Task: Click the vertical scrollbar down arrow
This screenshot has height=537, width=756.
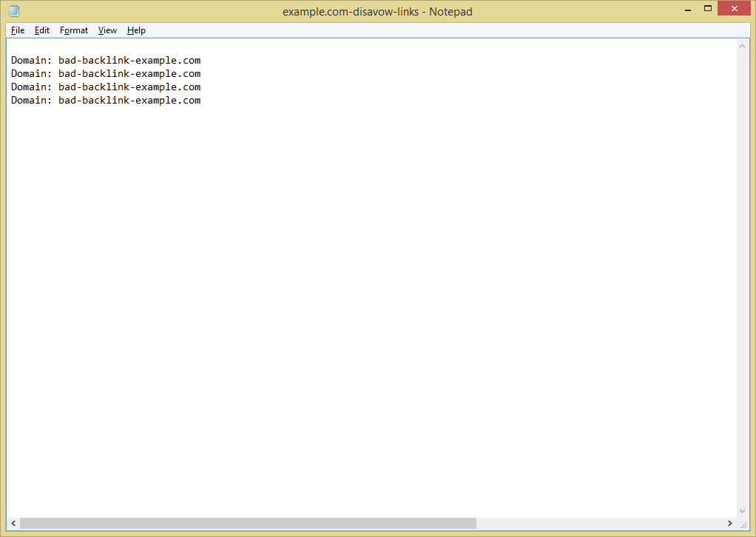Action: (x=742, y=511)
